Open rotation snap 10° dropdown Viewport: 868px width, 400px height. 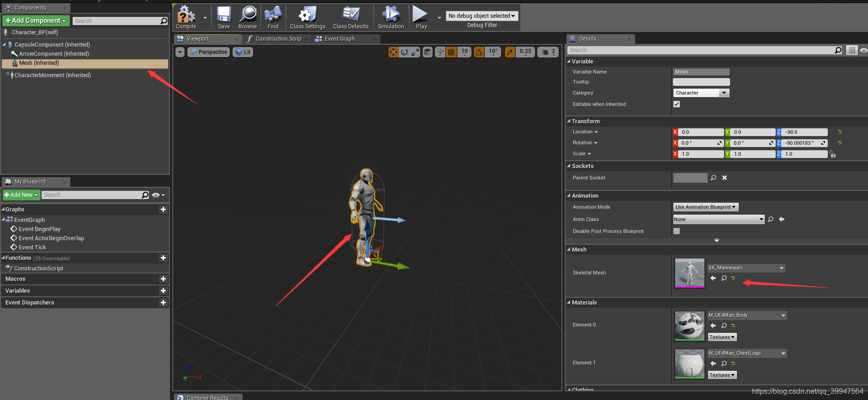point(493,52)
